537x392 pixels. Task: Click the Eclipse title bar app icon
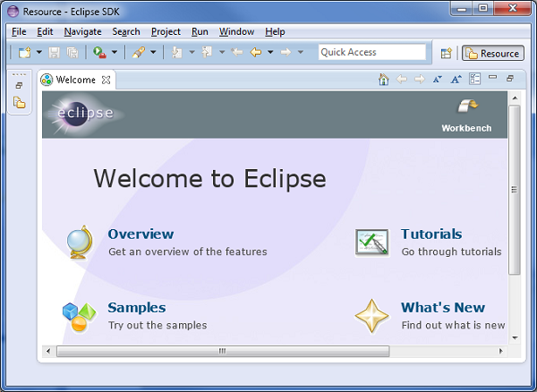(x=13, y=12)
